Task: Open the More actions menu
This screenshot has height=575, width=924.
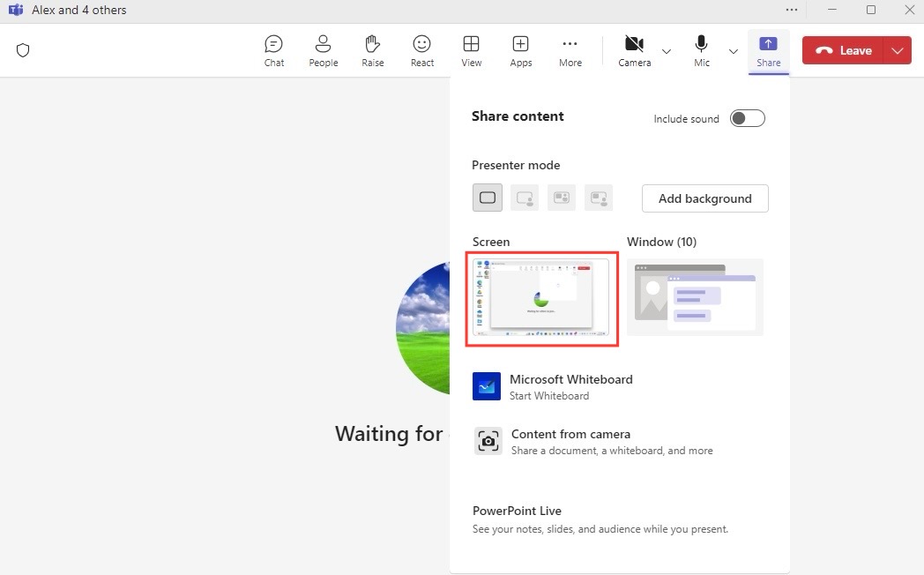Action: (570, 50)
